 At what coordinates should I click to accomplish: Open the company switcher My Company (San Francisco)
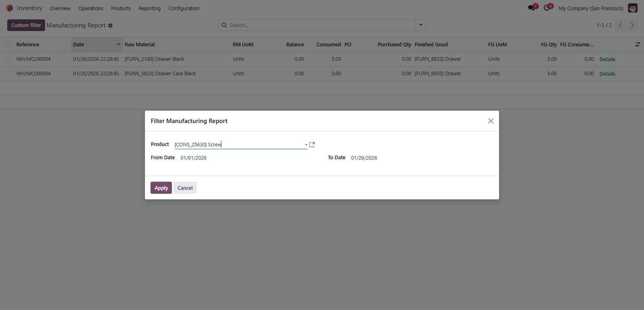[591, 8]
